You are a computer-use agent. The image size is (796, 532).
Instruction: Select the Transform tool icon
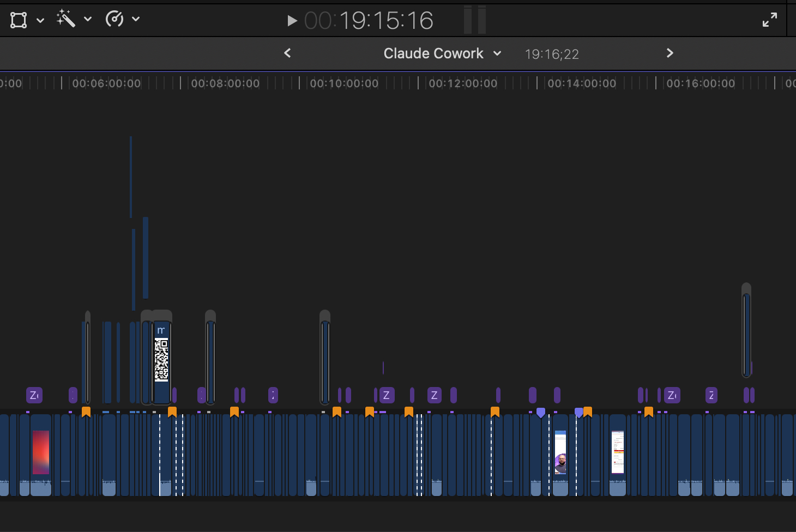pos(19,20)
